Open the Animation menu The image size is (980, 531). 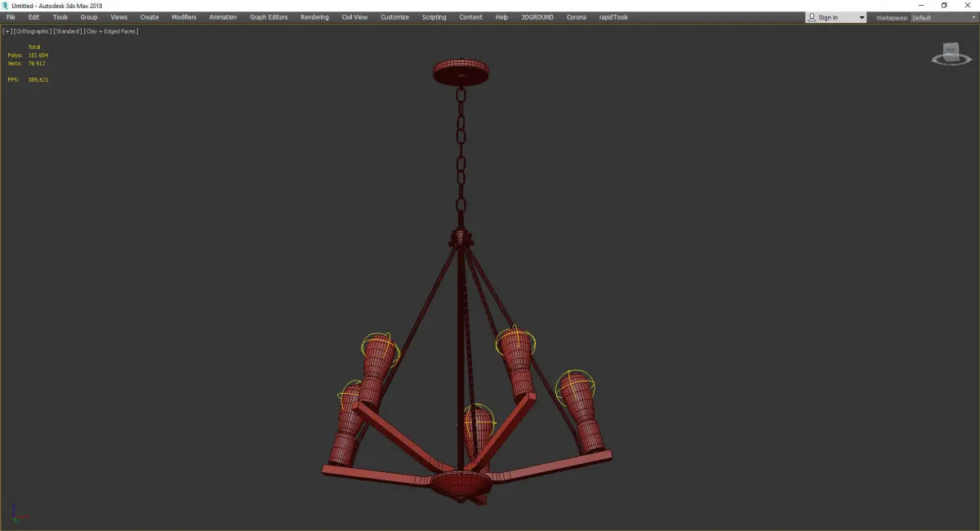pyautogui.click(x=223, y=17)
